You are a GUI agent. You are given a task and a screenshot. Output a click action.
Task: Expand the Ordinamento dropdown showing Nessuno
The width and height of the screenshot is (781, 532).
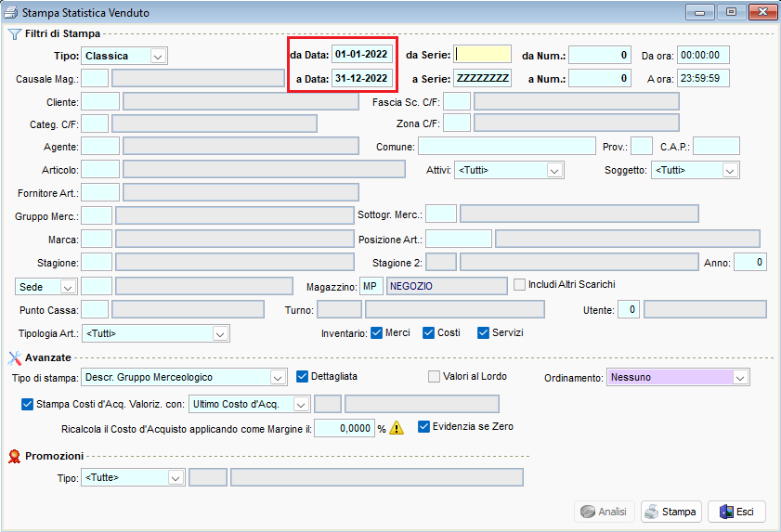click(x=739, y=378)
